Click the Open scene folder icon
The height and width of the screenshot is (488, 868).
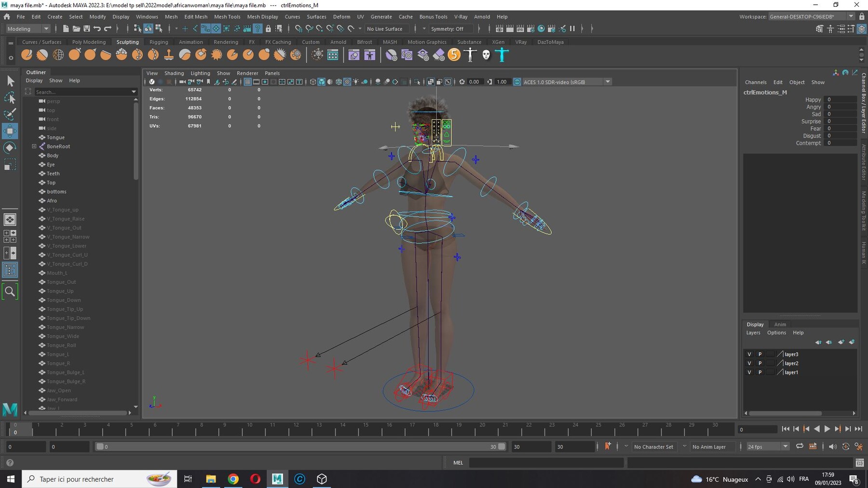[x=76, y=29]
